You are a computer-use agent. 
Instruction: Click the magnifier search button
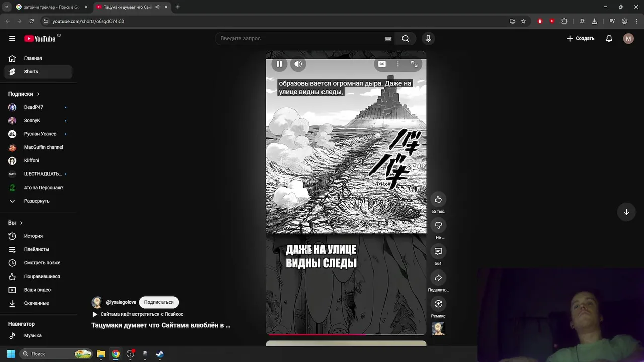pyautogui.click(x=406, y=38)
